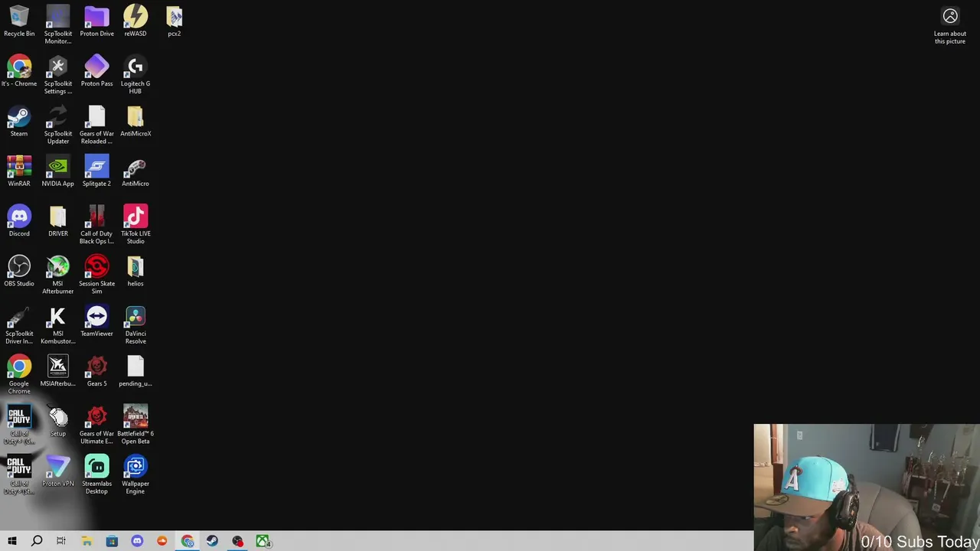The image size is (980, 551).
Task: Open the NVIDIA App shortcut
Action: click(58, 171)
